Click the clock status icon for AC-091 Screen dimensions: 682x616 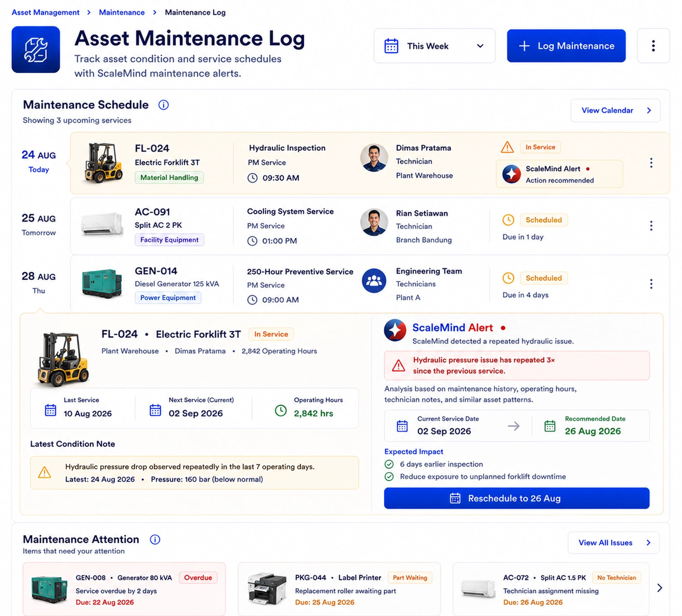(x=508, y=220)
